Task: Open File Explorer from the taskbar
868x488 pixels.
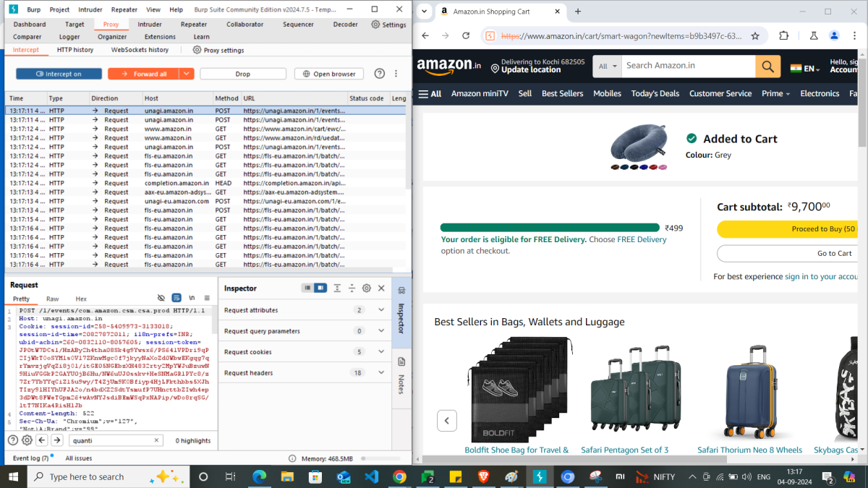Action: pos(287,477)
